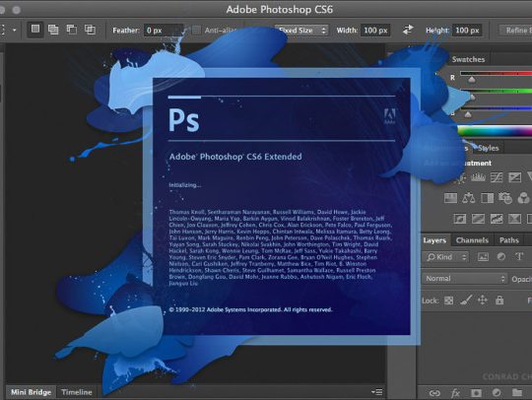Toggle lock transparent pixels
Screen dimensions: 532x400
449,300
